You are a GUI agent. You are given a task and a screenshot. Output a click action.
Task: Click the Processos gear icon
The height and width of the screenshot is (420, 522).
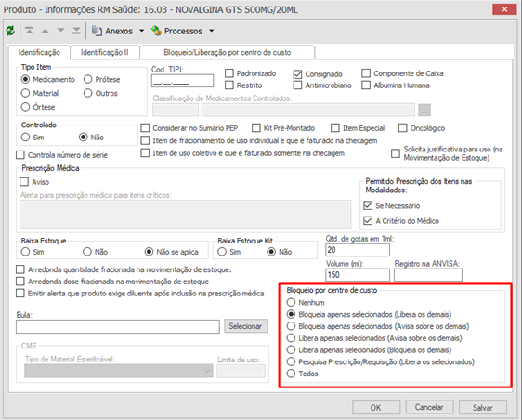(x=156, y=31)
